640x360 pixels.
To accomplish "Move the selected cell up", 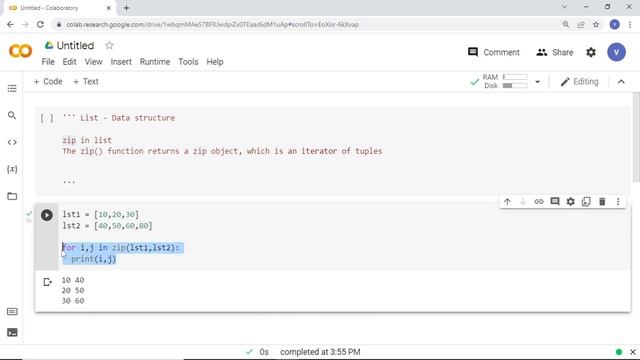I will 507,202.
